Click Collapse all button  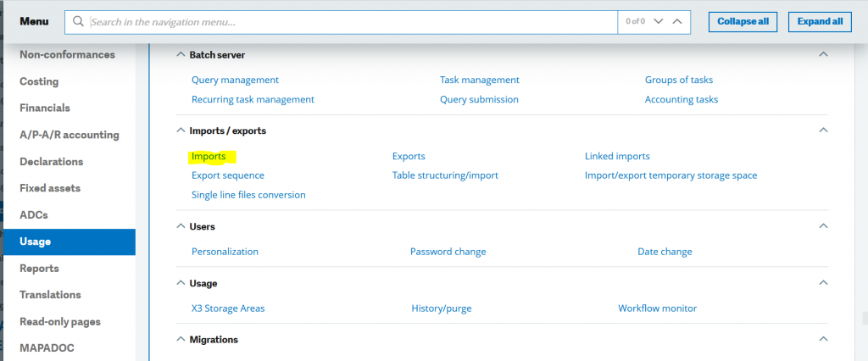pos(743,21)
